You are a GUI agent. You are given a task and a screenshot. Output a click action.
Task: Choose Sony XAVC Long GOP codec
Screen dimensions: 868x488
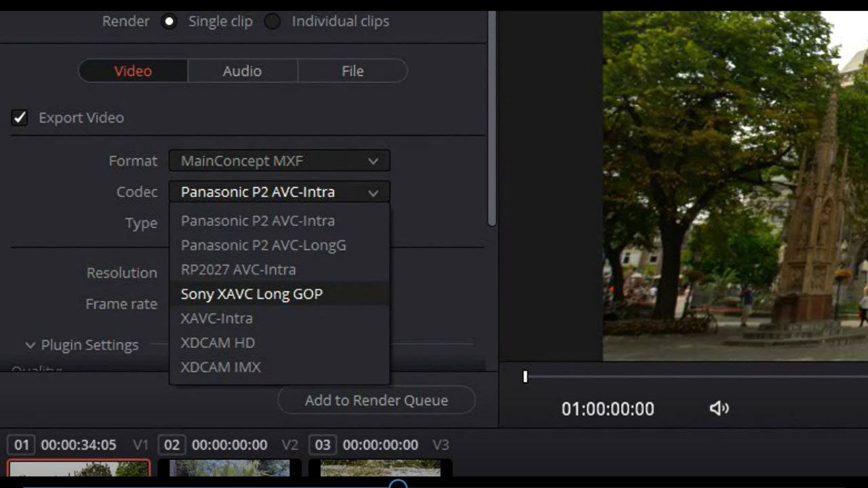click(x=252, y=294)
